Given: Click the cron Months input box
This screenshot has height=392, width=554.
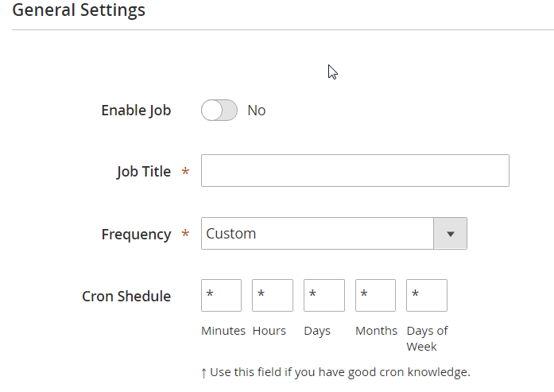Looking at the screenshot, I should tap(375, 295).
